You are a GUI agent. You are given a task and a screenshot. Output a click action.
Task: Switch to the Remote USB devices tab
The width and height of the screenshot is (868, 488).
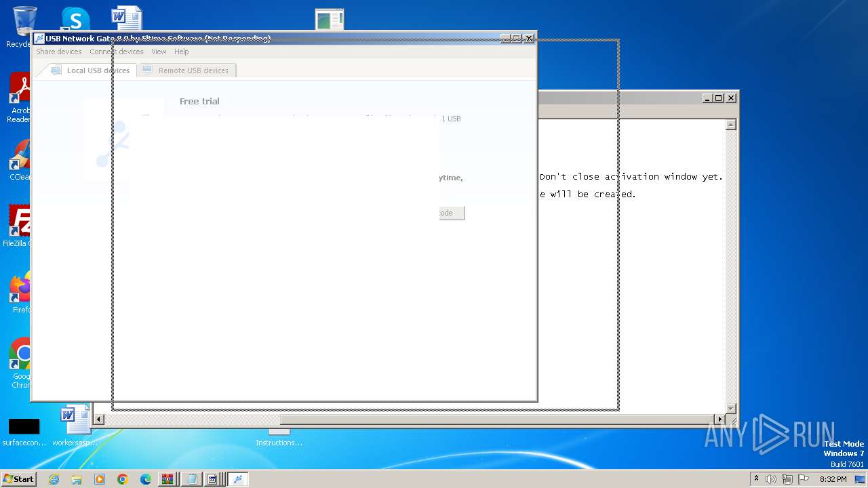186,70
